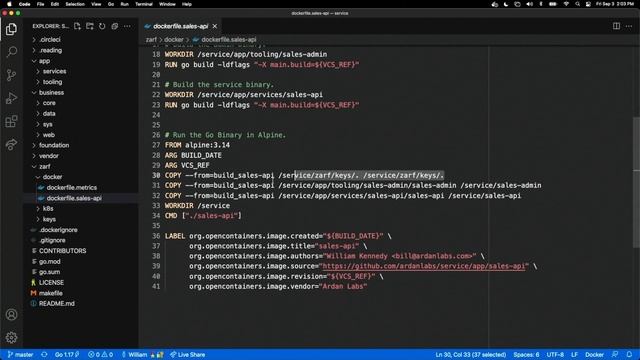The width and height of the screenshot is (640, 360).
Task: Refresh the Explorer tree
Action: coord(102,26)
